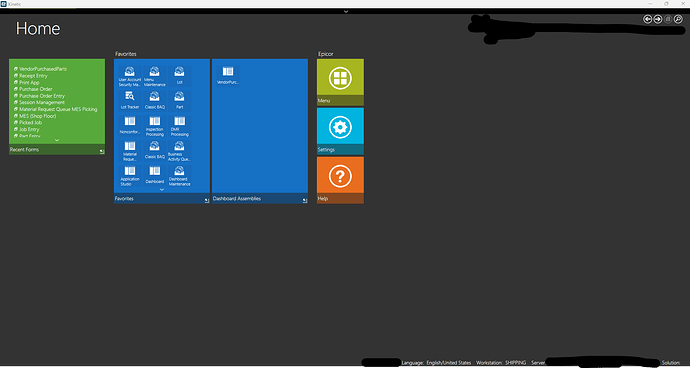This screenshot has width=690, height=368.
Task: Go back with the left arrow icon
Action: pos(647,19)
